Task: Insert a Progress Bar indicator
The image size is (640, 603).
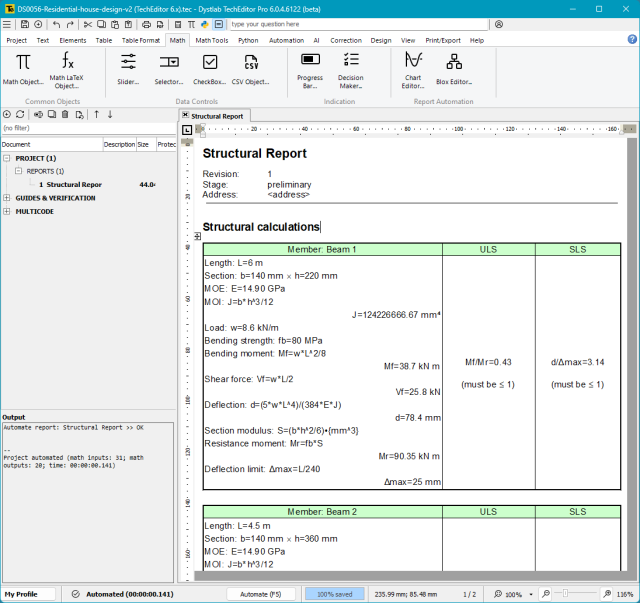Action: [x=310, y=70]
